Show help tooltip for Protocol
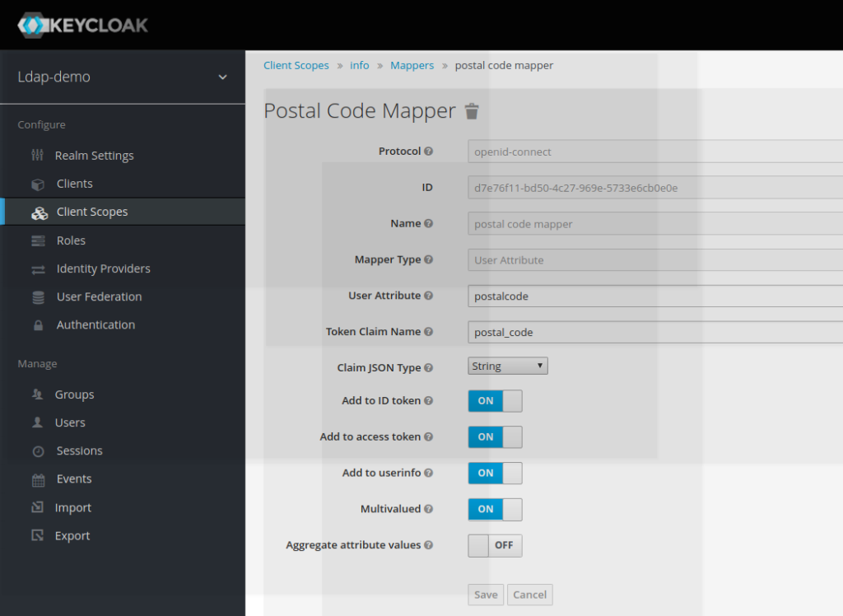Image resolution: width=843 pixels, height=616 pixels. 428,152
